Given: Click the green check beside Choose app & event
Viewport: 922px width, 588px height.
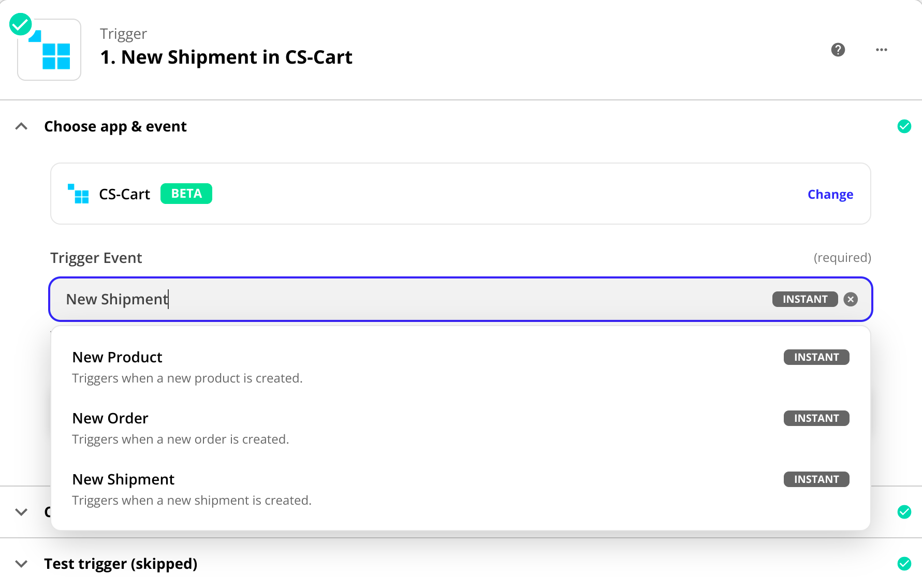Looking at the screenshot, I should (x=904, y=126).
